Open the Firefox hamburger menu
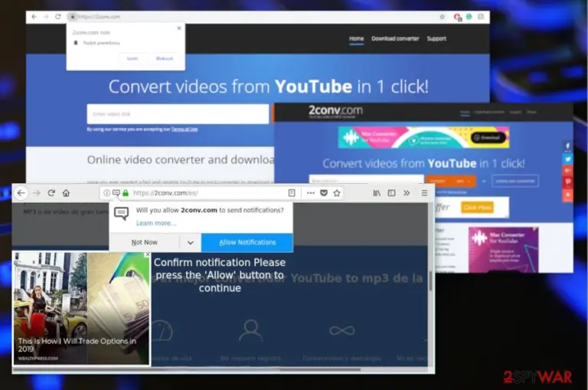The width and height of the screenshot is (588, 390). coord(424,193)
